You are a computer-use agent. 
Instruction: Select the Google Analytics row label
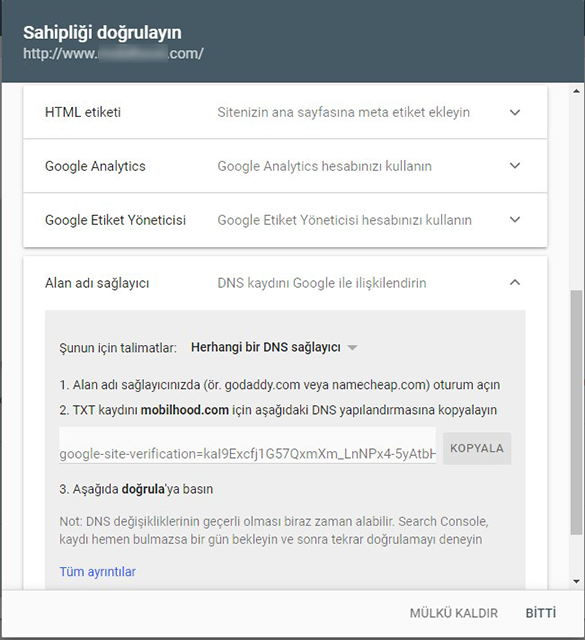click(x=95, y=166)
